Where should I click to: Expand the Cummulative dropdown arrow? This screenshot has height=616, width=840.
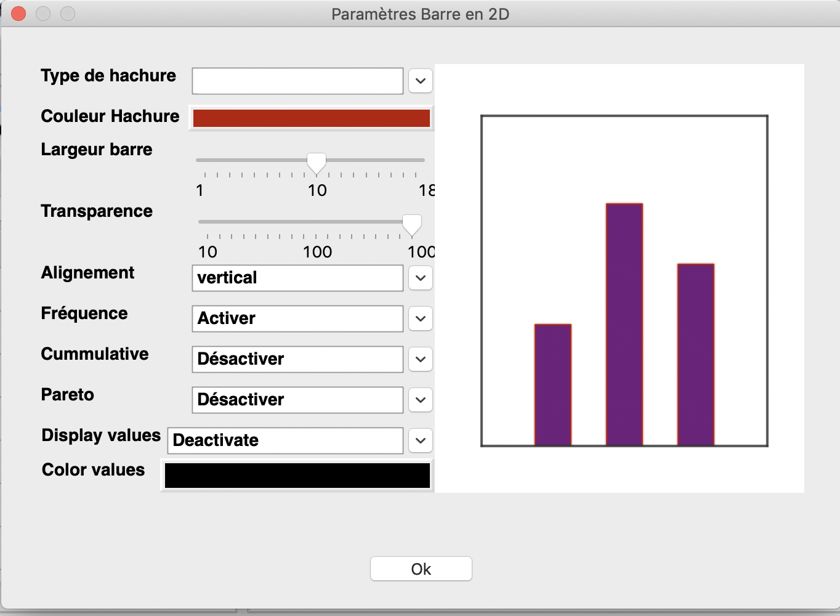point(421,359)
